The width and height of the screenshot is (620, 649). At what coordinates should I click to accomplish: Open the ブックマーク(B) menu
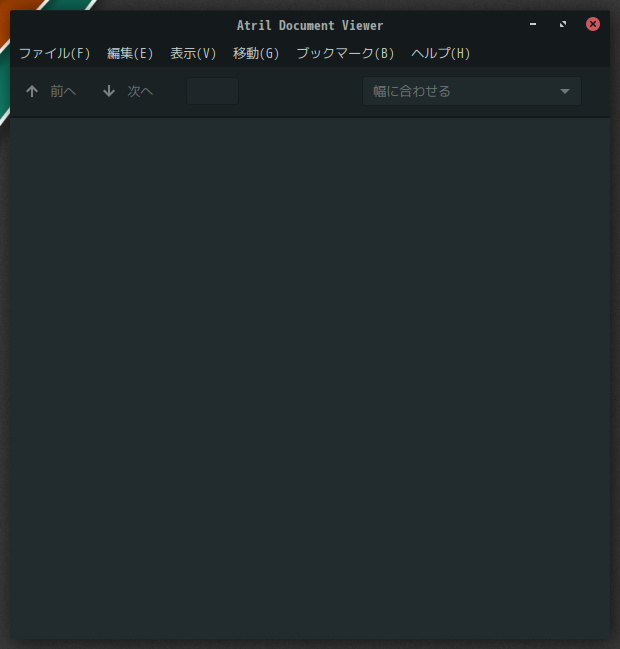(345, 53)
